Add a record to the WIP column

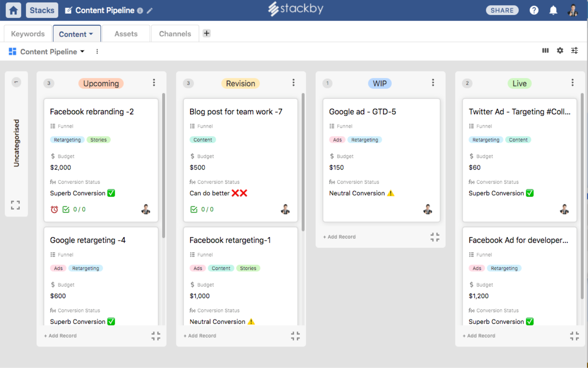click(x=339, y=237)
